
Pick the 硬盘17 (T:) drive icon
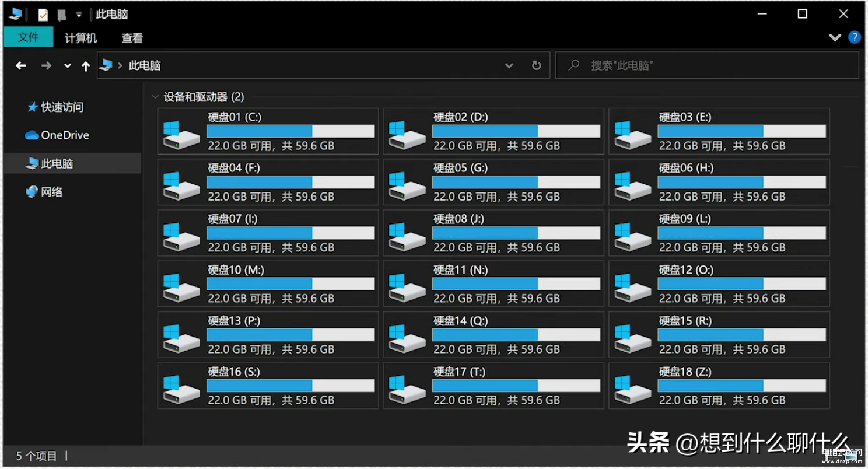407,389
